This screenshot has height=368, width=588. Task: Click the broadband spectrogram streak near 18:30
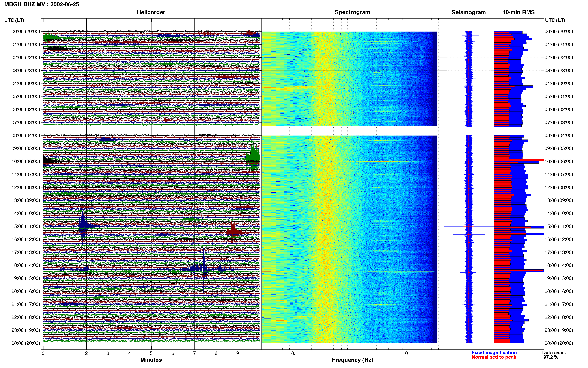tap(394, 271)
